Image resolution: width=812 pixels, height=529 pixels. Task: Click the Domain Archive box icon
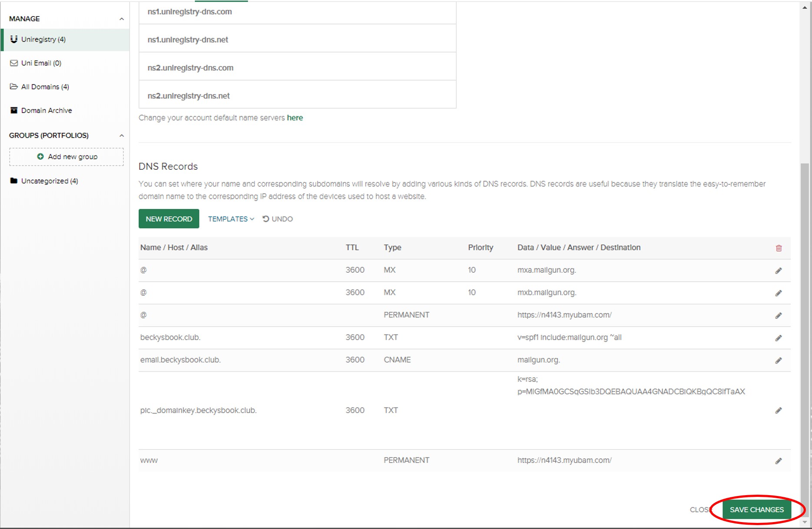coord(14,110)
